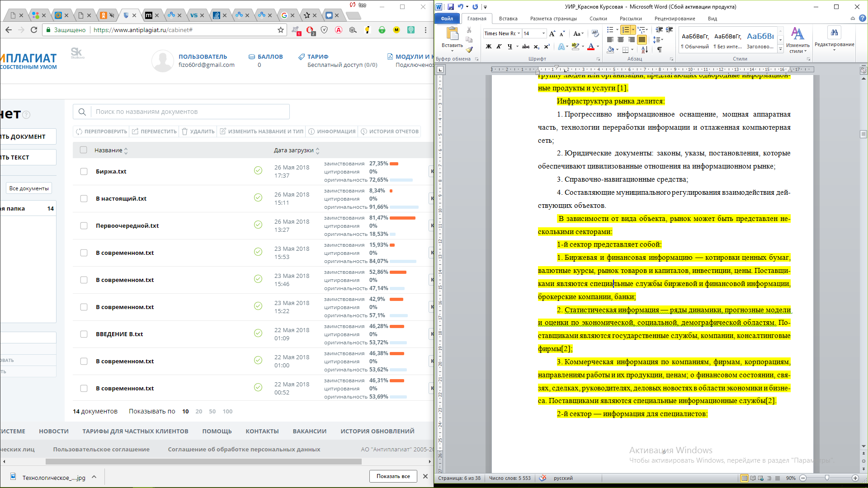Toggle bold (Ж) formatting in Word
The height and width of the screenshot is (488, 868).
[488, 47]
